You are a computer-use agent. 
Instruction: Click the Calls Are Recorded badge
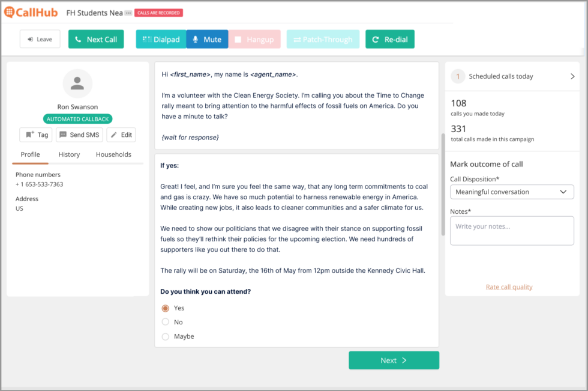click(158, 13)
